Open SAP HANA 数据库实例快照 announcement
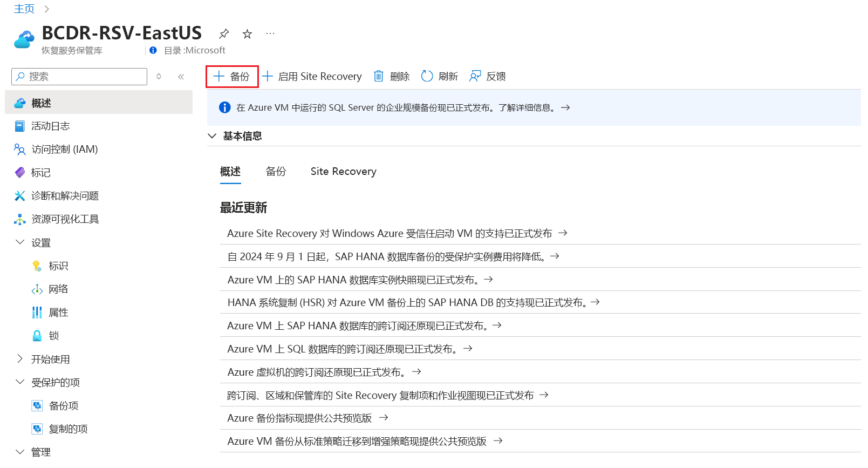 point(360,280)
